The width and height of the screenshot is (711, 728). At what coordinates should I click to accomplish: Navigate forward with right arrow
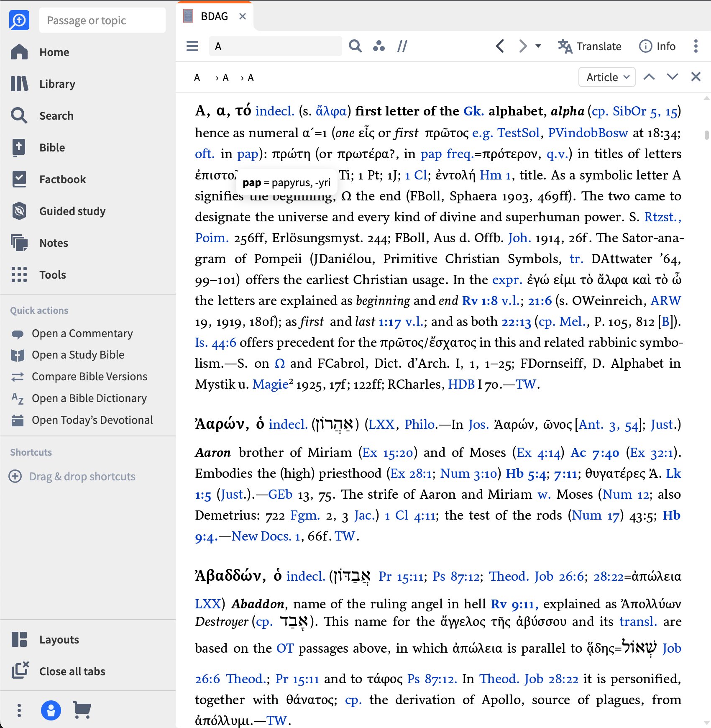point(523,46)
